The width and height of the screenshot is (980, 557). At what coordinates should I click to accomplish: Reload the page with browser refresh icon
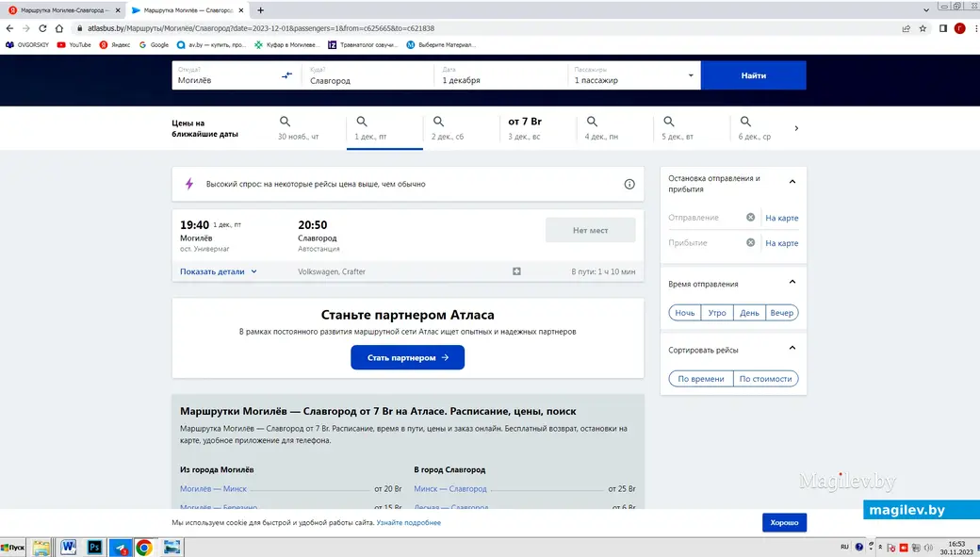click(41, 28)
